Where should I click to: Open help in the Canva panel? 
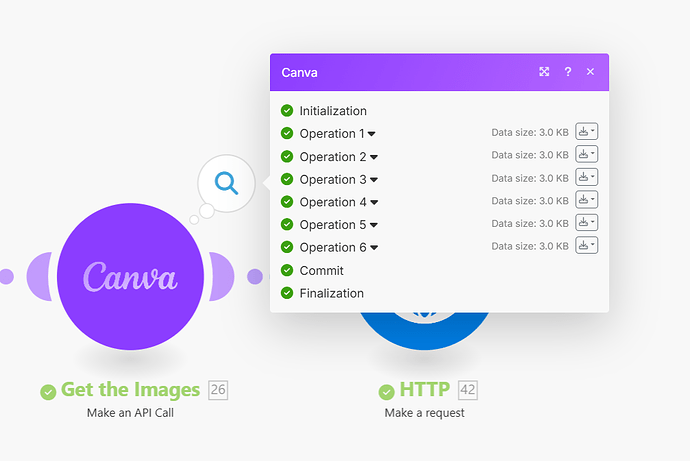[x=568, y=72]
